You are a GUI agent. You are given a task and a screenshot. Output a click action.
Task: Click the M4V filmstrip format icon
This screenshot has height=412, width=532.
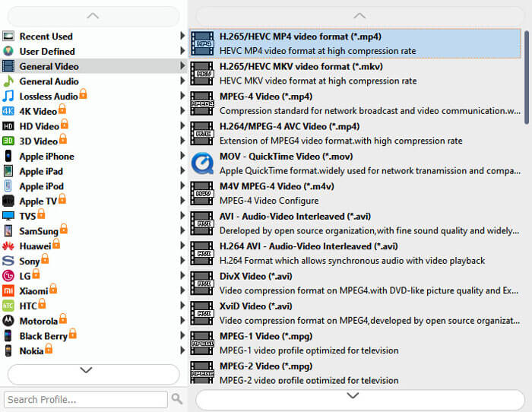tap(202, 193)
